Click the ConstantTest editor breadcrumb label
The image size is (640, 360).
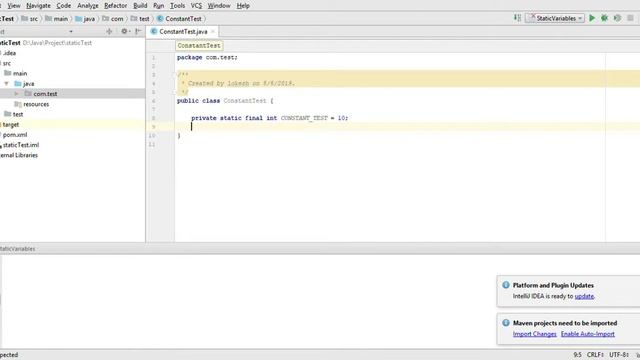(x=199, y=46)
